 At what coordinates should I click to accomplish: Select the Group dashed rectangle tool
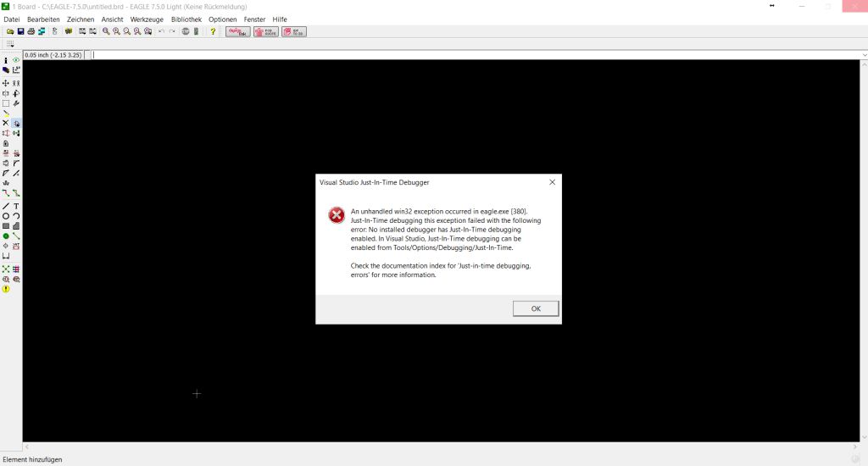coord(6,103)
